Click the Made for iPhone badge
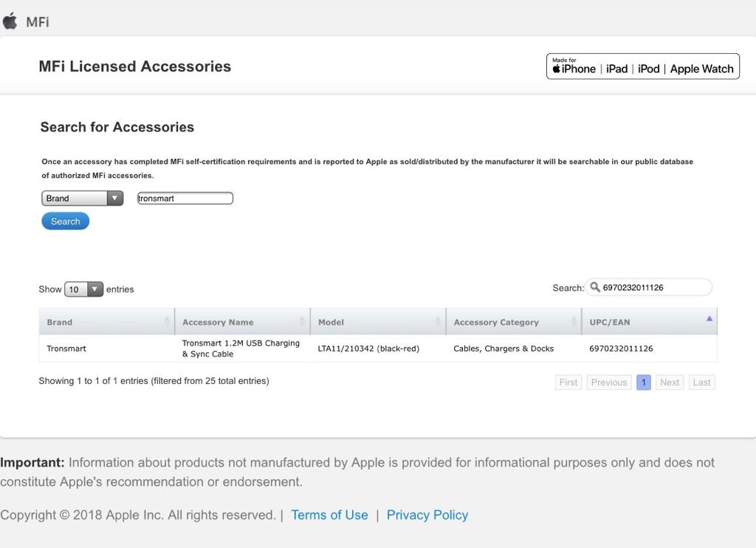 point(643,66)
